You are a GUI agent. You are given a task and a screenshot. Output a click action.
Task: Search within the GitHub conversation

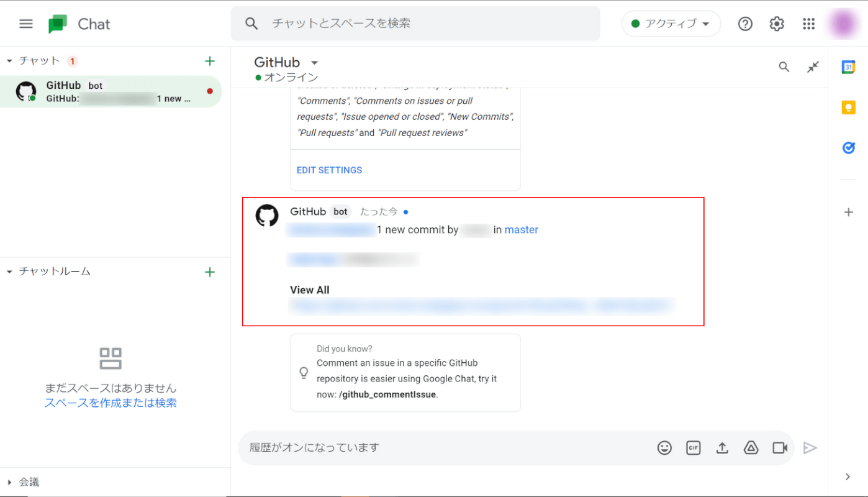[x=784, y=67]
